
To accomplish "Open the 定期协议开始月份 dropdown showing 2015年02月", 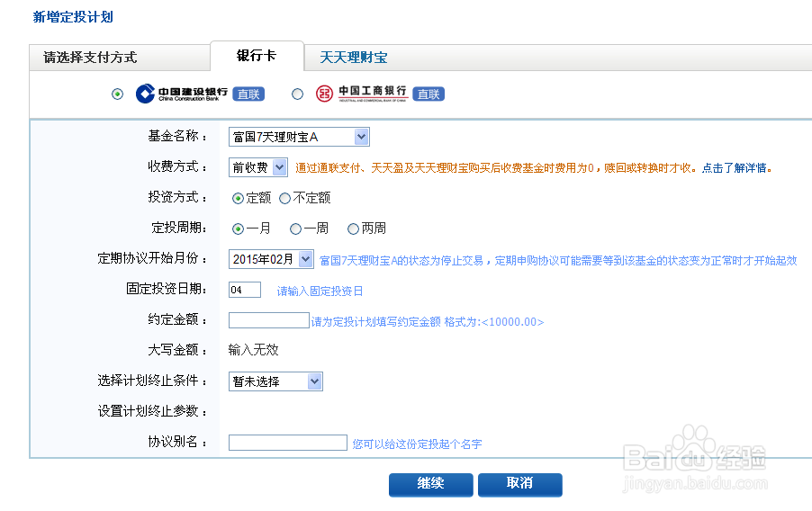I will [x=271, y=259].
